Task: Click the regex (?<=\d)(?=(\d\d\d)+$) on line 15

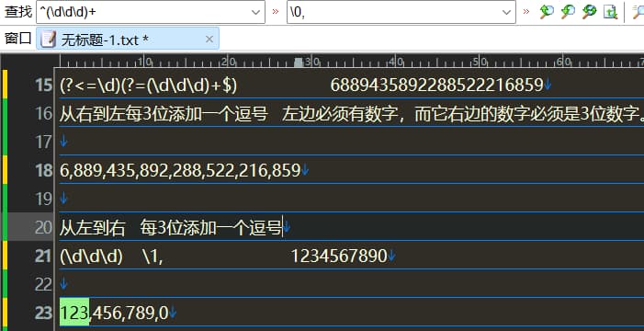Action: 149,86
